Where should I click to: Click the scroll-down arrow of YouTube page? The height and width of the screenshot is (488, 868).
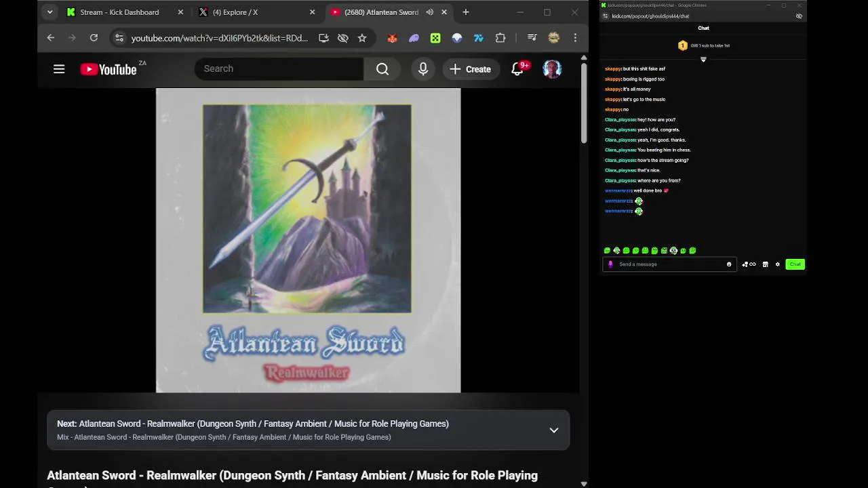pyautogui.click(x=584, y=484)
